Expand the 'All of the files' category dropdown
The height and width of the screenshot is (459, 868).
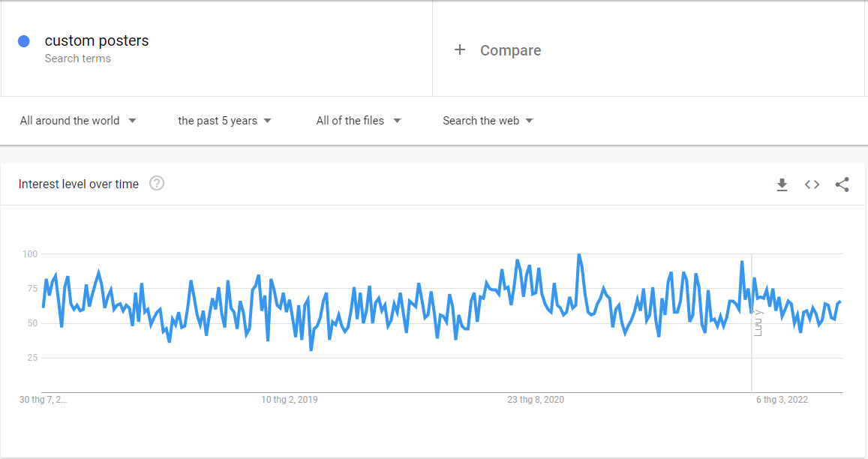(358, 121)
